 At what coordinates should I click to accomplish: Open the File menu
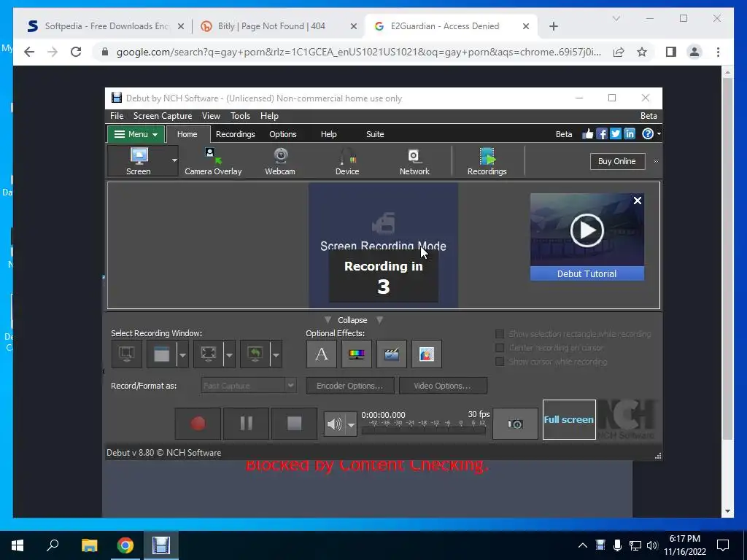click(x=117, y=116)
